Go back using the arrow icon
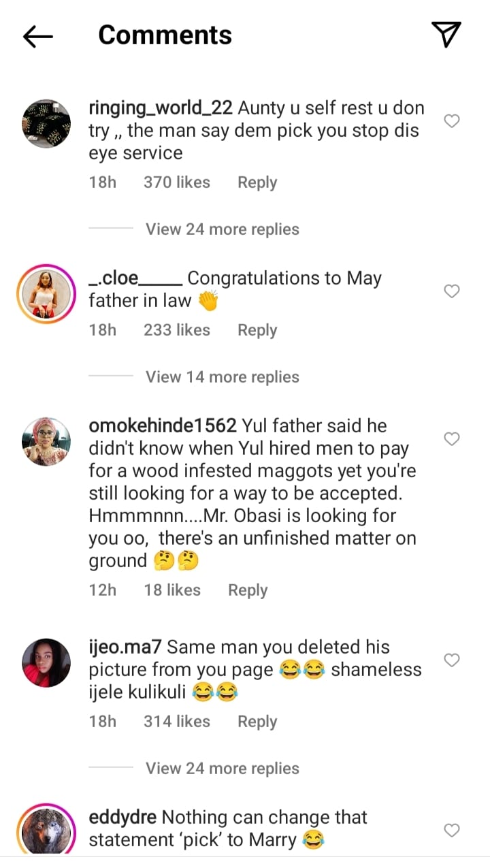 pos(38,37)
